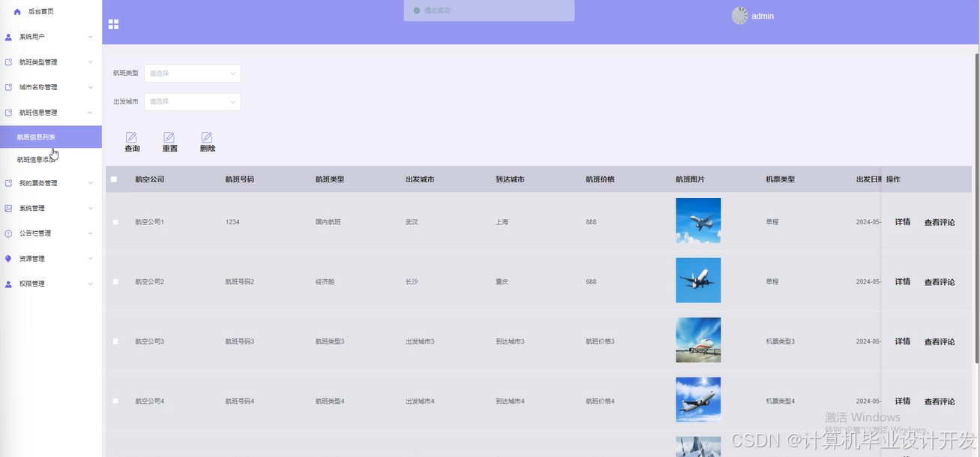Open 详情 for 航空公司2 row
This screenshot has width=980, height=457.
pos(903,281)
